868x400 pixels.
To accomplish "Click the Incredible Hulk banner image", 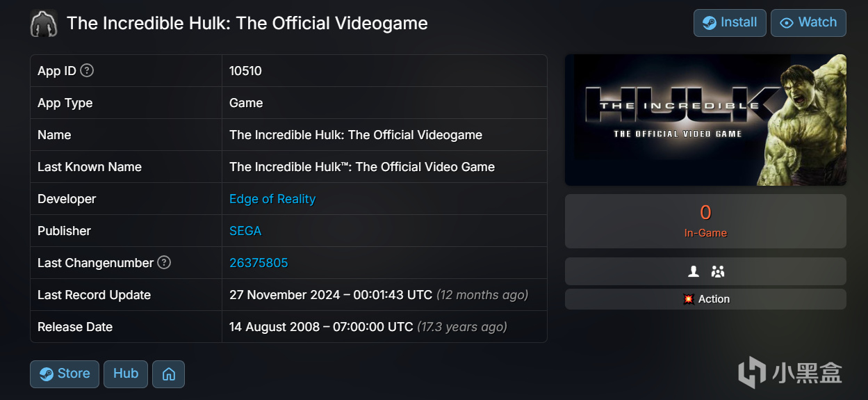I will click(705, 120).
